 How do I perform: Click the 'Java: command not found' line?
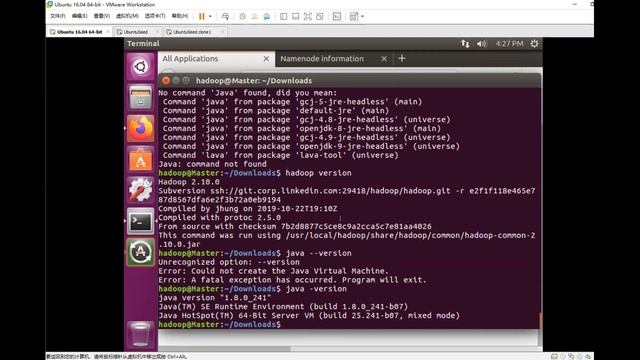213,164
